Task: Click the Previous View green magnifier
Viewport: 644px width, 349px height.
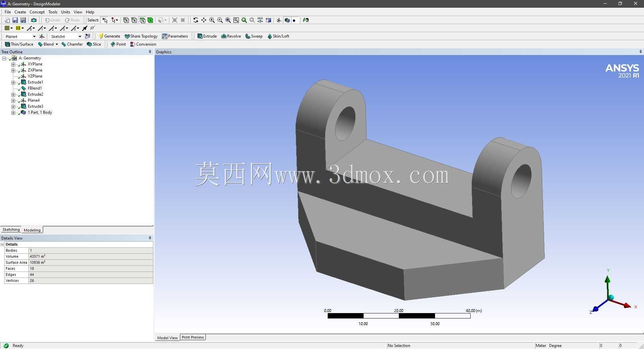Action: pos(244,20)
